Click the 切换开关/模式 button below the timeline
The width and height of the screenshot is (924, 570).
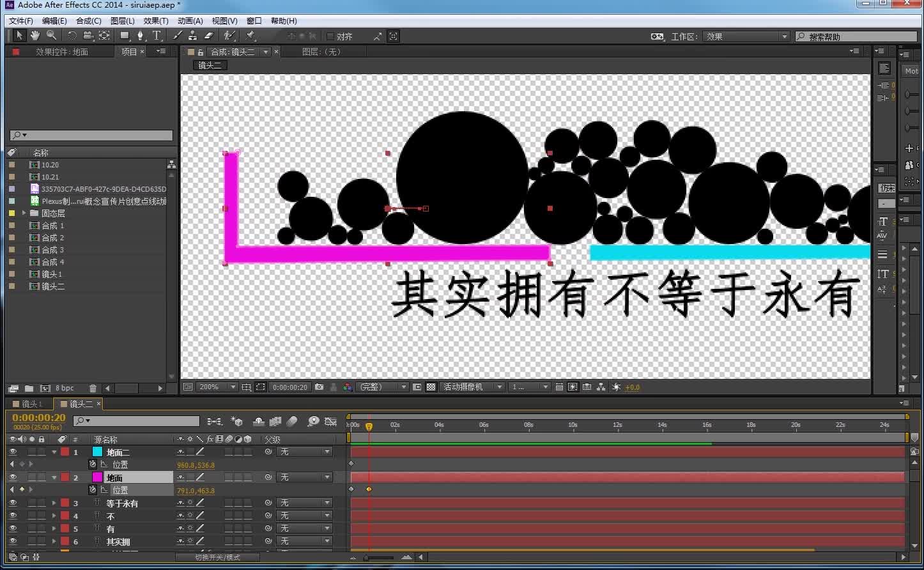pyautogui.click(x=217, y=557)
